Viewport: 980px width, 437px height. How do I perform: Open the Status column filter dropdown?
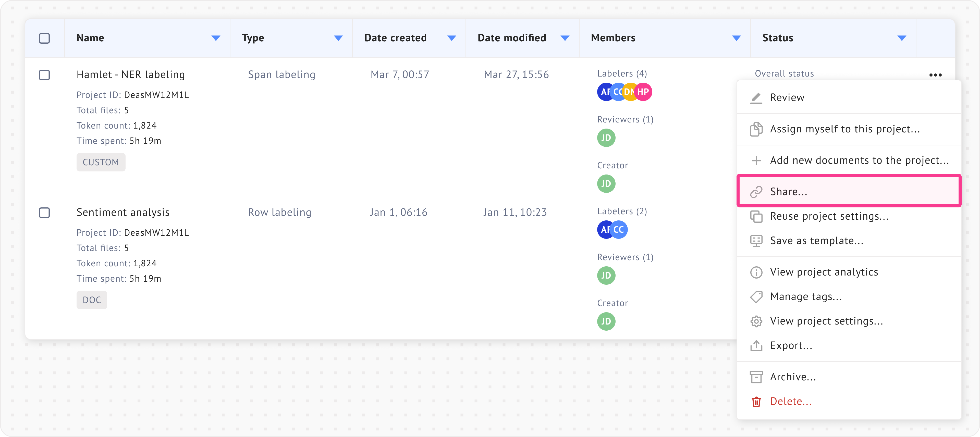[902, 38]
